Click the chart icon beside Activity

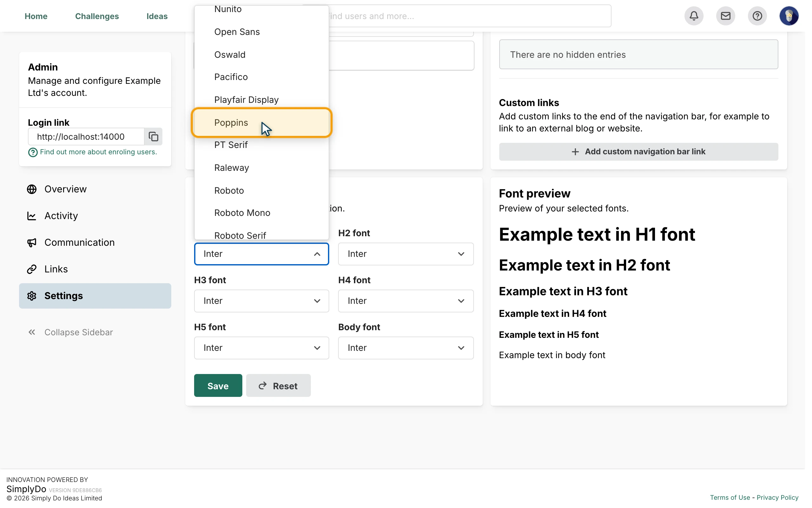coord(32,216)
